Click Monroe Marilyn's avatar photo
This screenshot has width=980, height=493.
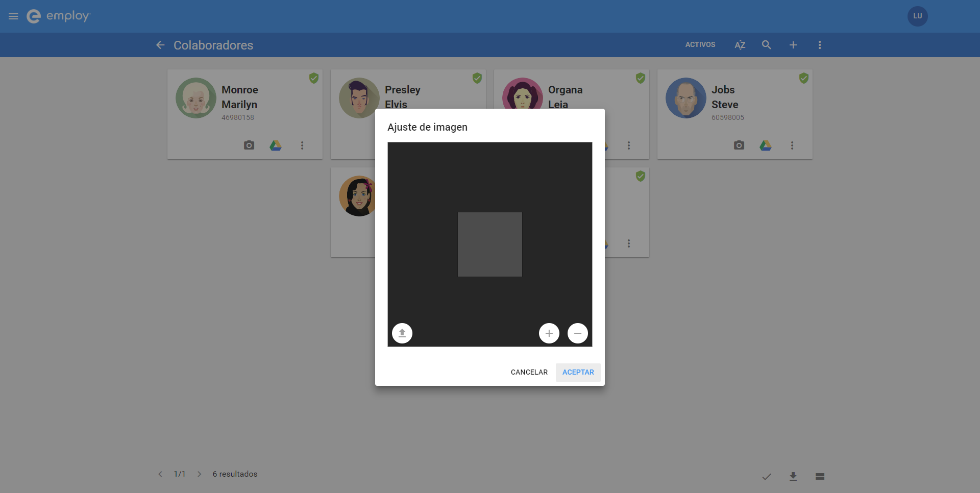coord(196,98)
